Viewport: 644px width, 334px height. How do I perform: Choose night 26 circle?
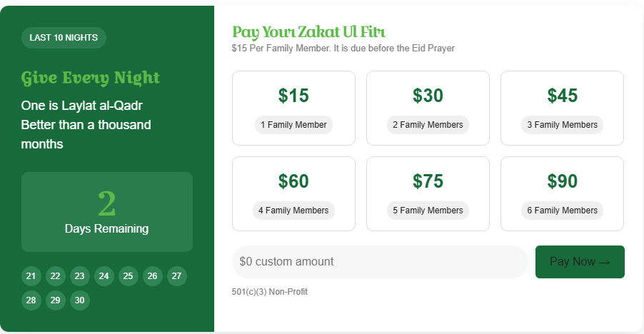coord(152,276)
